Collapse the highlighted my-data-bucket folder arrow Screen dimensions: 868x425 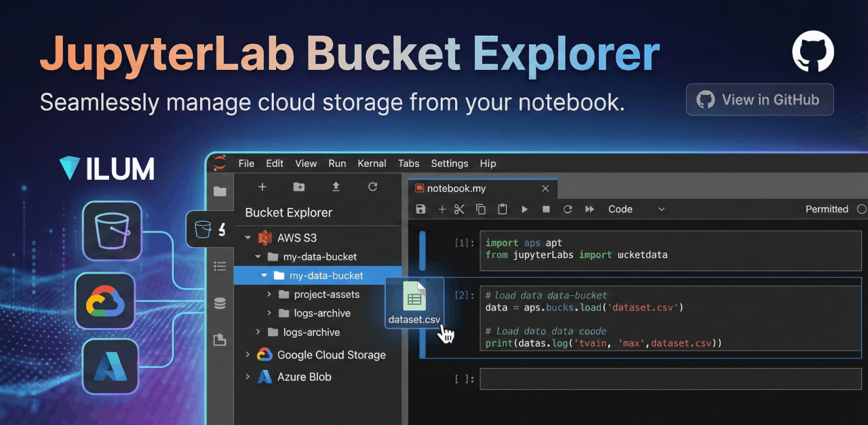pyautogui.click(x=264, y=276)
